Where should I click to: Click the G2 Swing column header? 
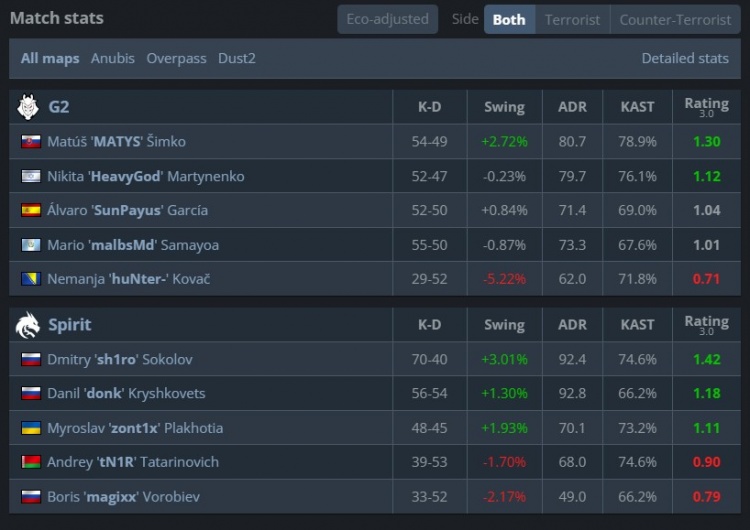tap(503, 107)
